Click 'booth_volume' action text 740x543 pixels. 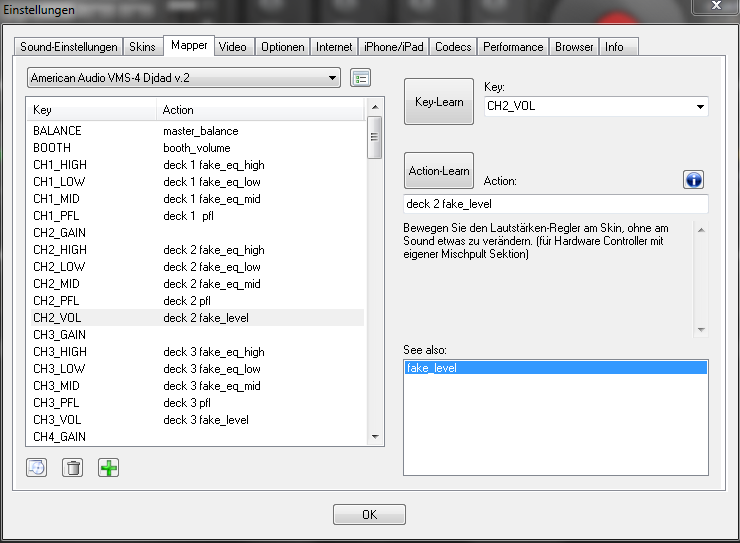pos(197,148)
